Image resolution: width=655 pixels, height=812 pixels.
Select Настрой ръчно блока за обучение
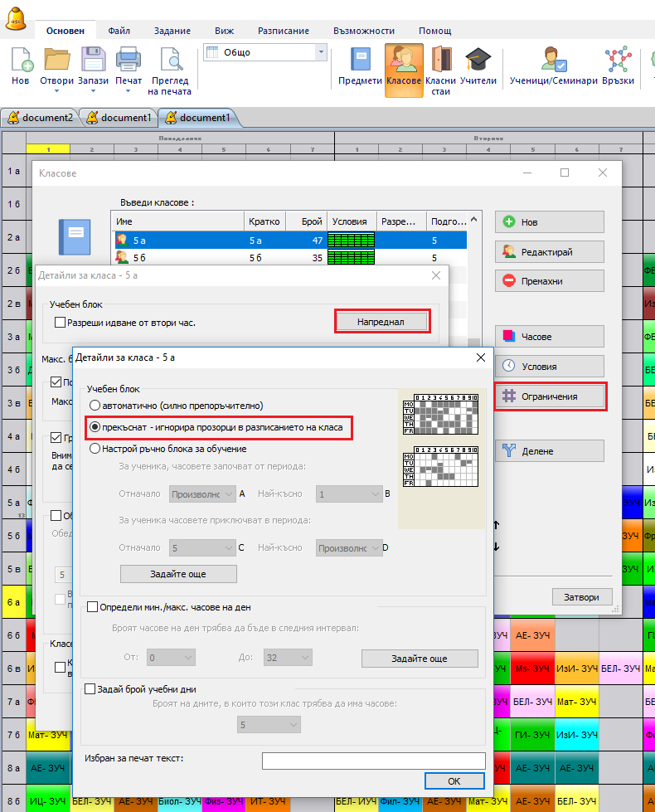click(x=95, y=449)
